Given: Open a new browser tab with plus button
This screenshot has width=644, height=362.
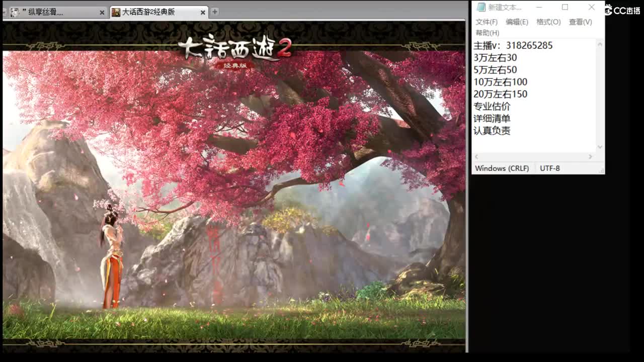Looking at the screenshot, I should pyautogui.click(x=215, y=12).
